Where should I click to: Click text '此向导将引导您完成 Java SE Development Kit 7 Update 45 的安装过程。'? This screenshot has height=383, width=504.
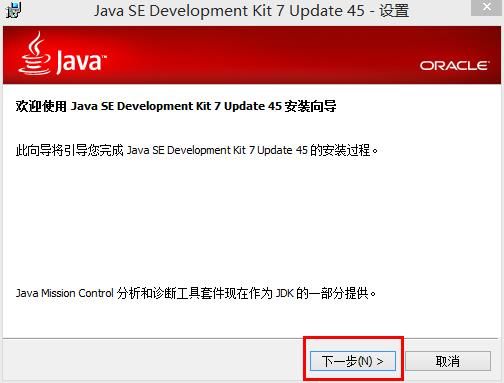pos(197,150)
